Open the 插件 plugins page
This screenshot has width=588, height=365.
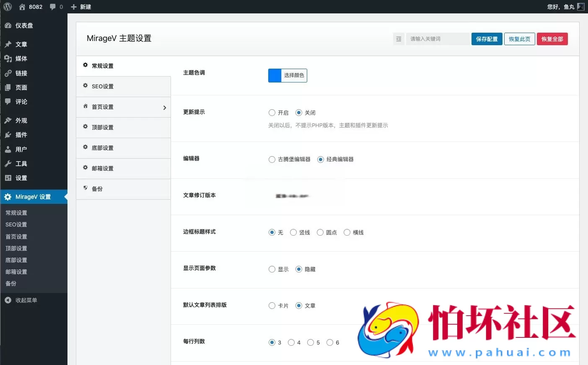tap(21, 135)
